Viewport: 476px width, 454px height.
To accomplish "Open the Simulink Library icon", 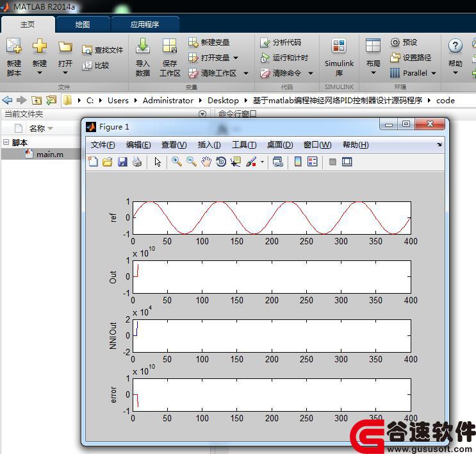I will click(x=339, y=46).
